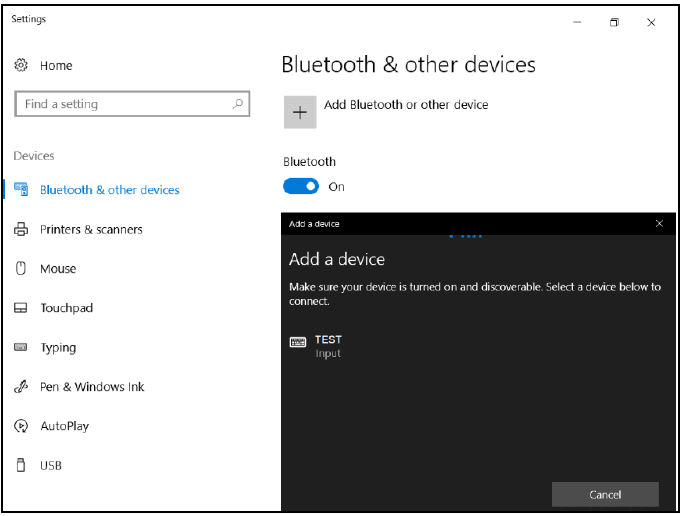680x516 pixels.
Task: Close the Add a device dialog
Action: coord(659,224)
